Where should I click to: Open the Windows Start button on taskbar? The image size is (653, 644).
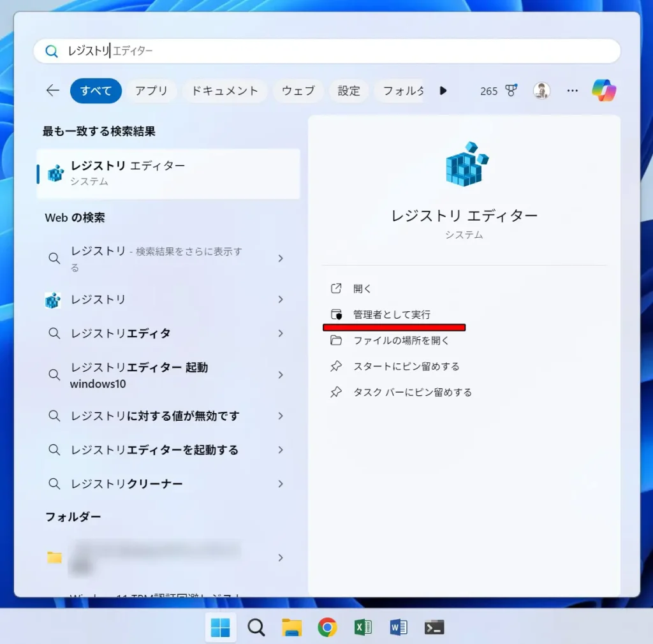[x=220, y=627]
